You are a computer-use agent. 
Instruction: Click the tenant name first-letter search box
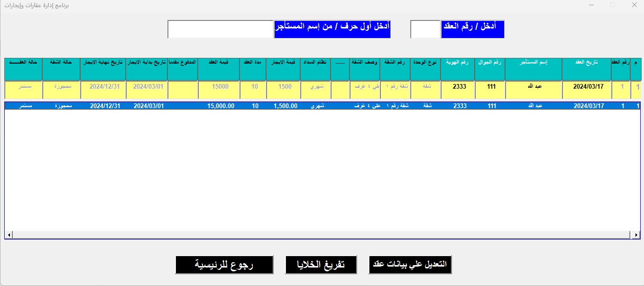click(x=221, y=29)
